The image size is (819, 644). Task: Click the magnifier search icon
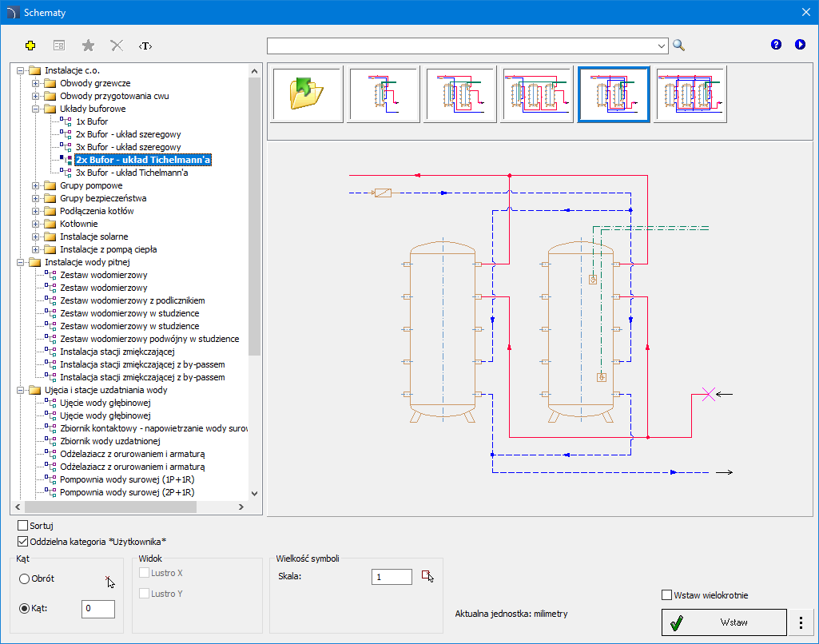pyautogui.click(x=679, y=46)
